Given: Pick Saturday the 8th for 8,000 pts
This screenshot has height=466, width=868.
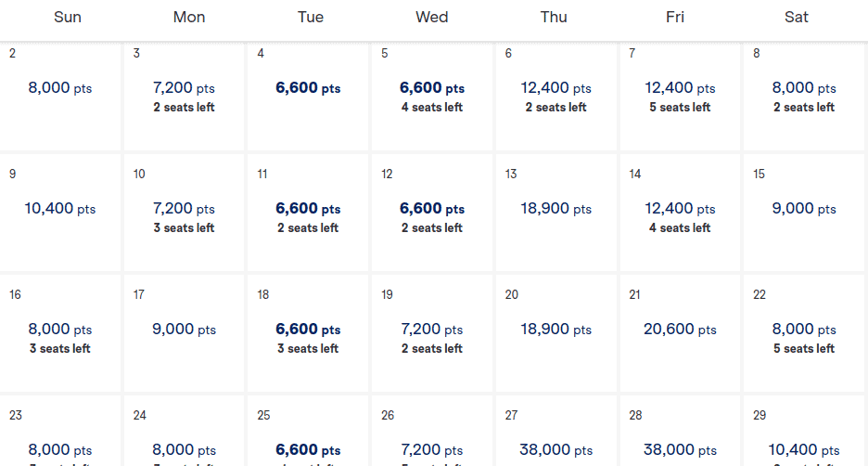Looking at the screenshot, I should tap(804, 96).
